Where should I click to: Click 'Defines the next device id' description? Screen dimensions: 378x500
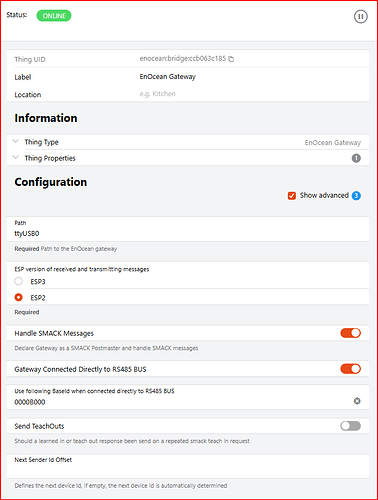tap(121, 486)
